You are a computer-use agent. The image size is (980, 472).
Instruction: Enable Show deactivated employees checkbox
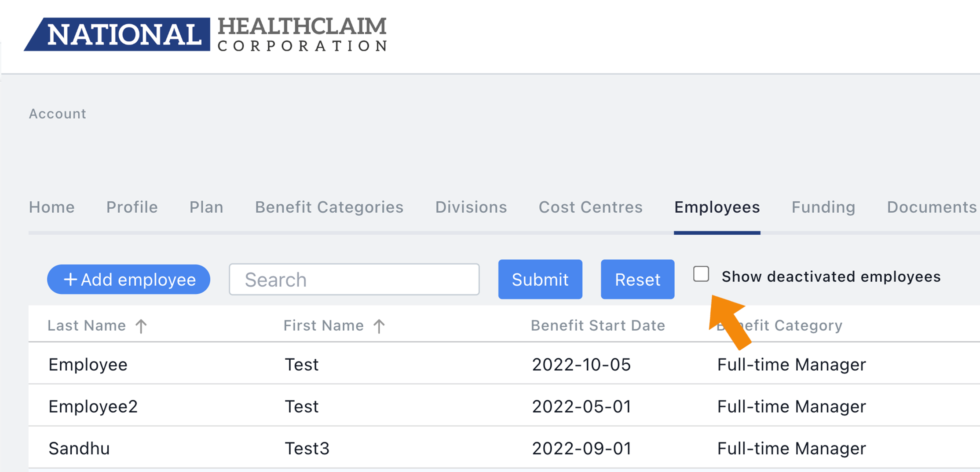[x=701, y=274]
